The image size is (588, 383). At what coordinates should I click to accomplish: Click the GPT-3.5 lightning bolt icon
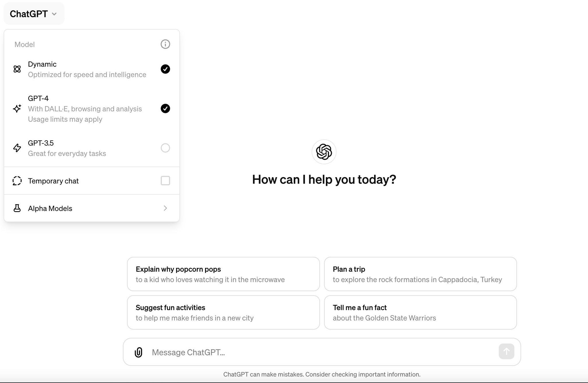pyautogui.click(x=17, y=148)
